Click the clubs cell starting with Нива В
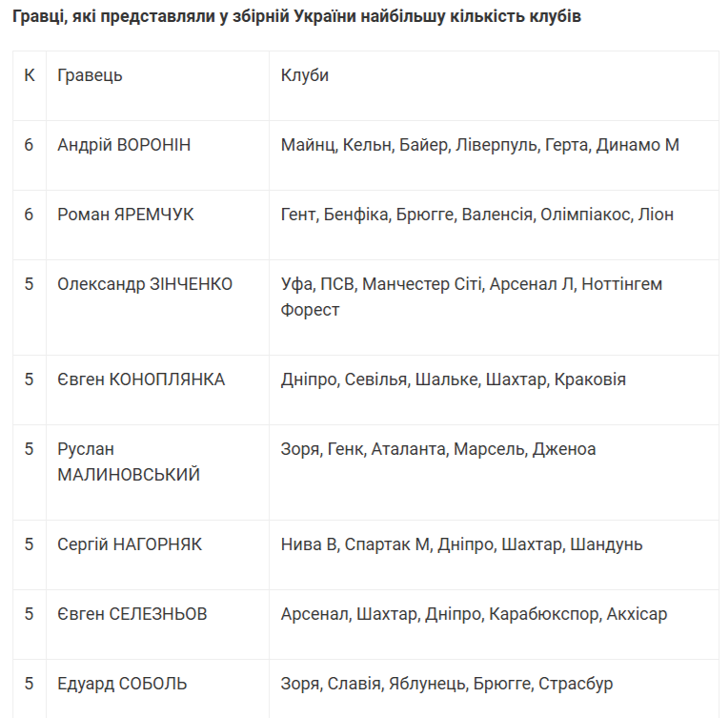The width and height of the screenshot is (728, 718). (462, 544)
